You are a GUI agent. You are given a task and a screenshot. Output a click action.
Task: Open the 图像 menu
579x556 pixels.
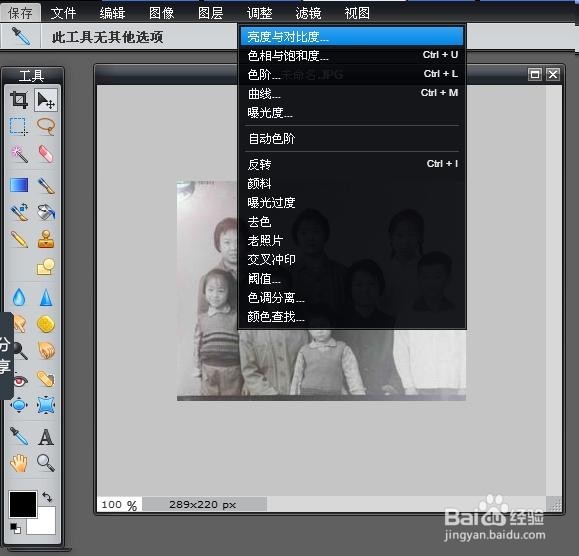click(161, 13)
